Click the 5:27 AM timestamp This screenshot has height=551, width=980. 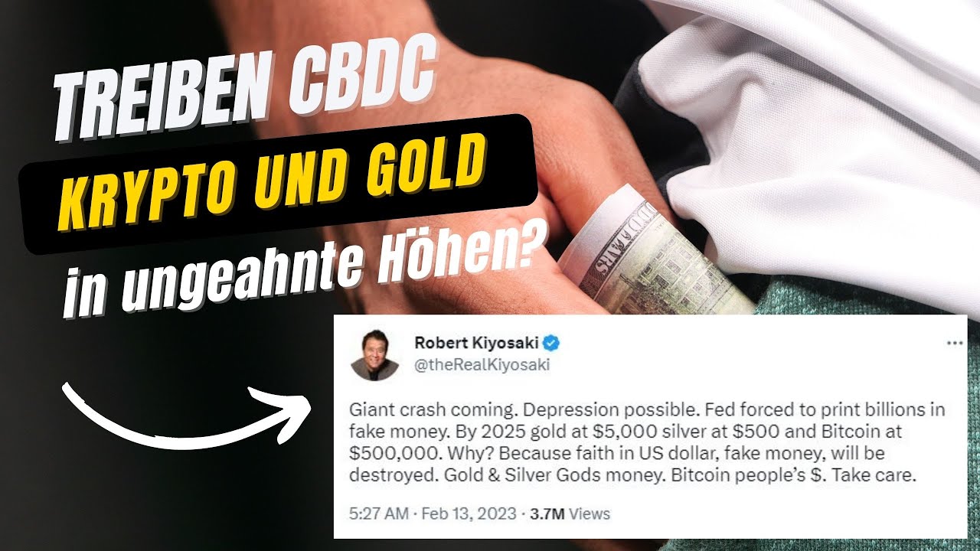pos(378,514)
